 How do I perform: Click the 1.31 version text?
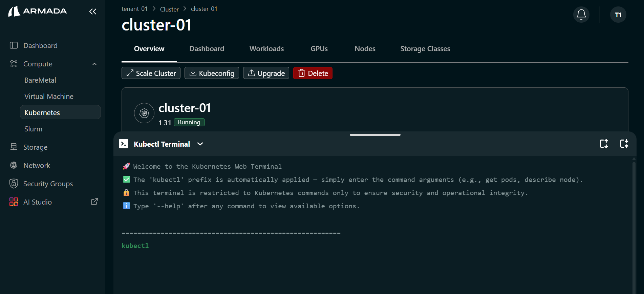165,123
